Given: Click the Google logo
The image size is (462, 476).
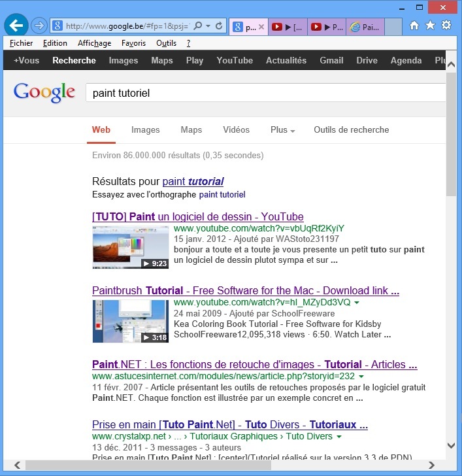Looking at the screenshot, I should click(x=44, y=92).
